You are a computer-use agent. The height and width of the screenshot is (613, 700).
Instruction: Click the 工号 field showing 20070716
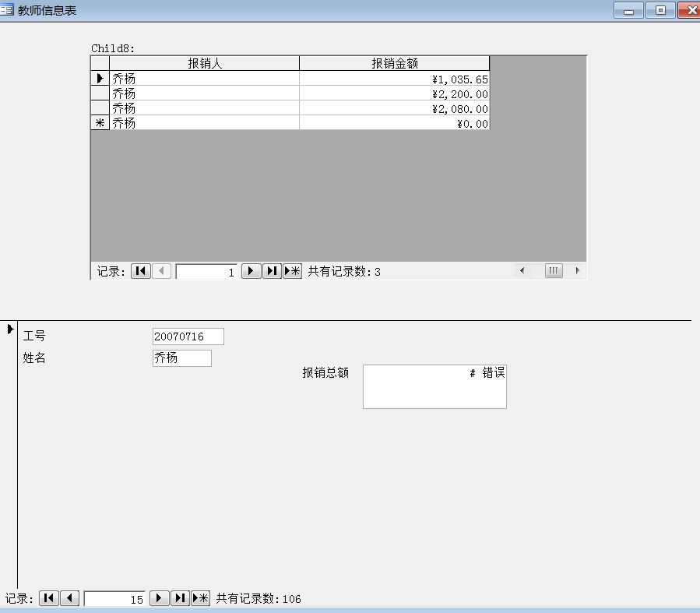pyautogui.click(x=188, y=336)
